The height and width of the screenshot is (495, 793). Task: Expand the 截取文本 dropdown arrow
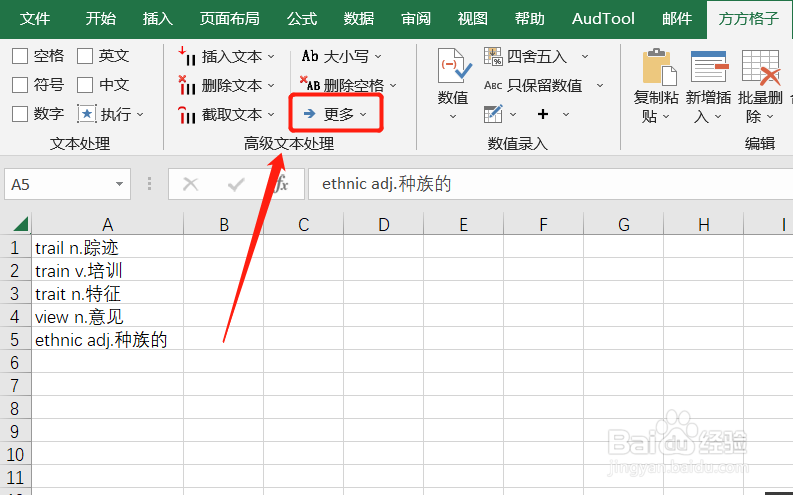click(271, 115)
